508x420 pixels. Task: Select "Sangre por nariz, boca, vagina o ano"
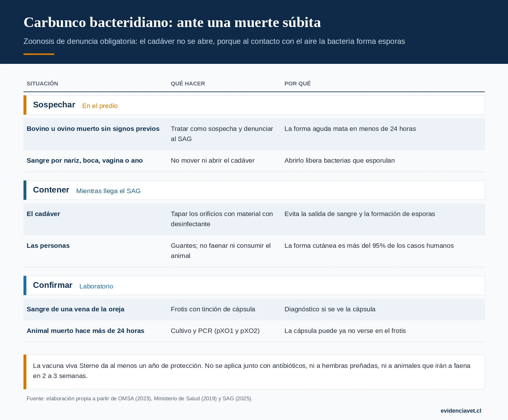point(85,160)
